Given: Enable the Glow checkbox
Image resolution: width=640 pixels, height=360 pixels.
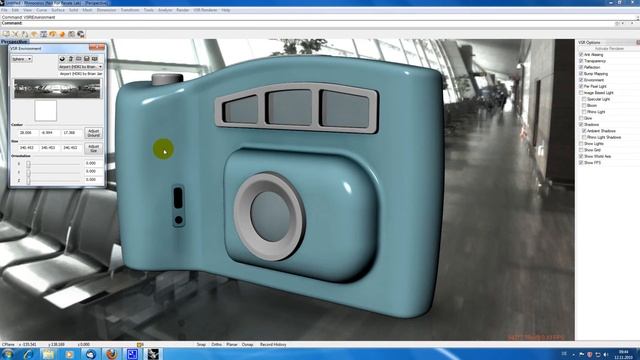Looking at the screenshot, I should tap(581, 118).
